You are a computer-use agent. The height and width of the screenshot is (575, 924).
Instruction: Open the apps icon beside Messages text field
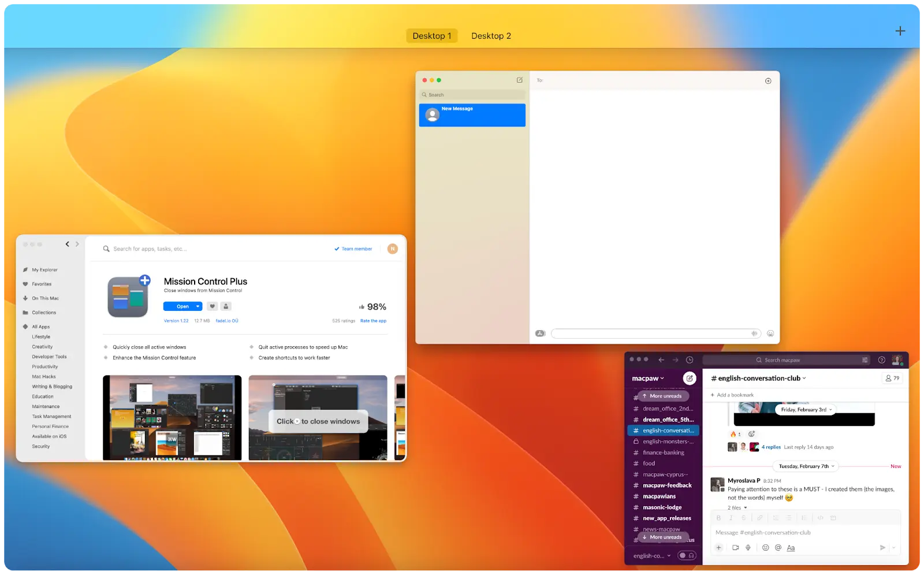pos(540,333)
